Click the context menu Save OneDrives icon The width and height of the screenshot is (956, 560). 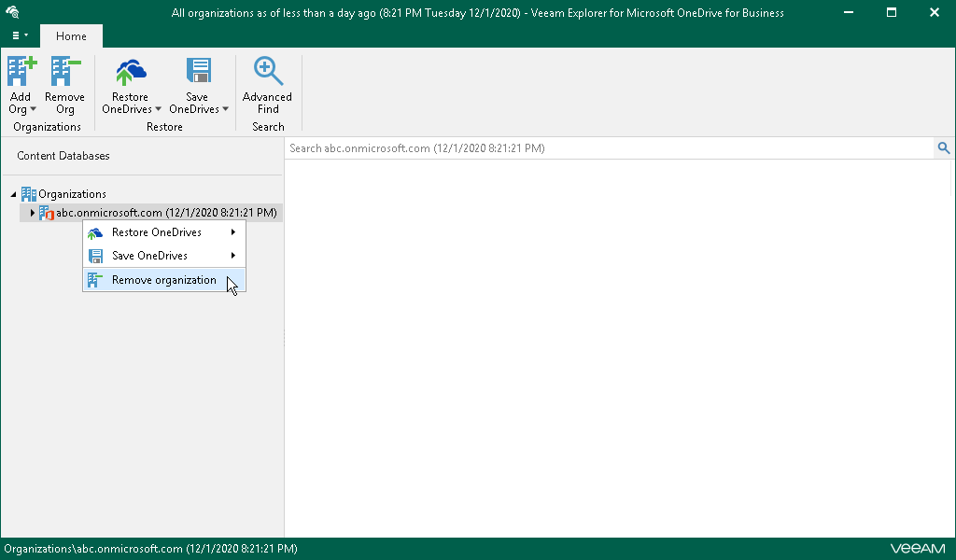[96, 256]
